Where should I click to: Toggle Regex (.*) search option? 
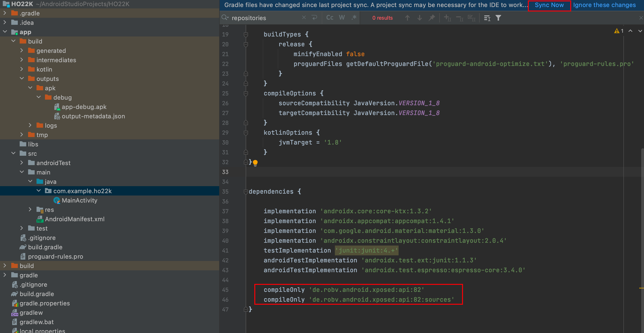pos(354,18)
